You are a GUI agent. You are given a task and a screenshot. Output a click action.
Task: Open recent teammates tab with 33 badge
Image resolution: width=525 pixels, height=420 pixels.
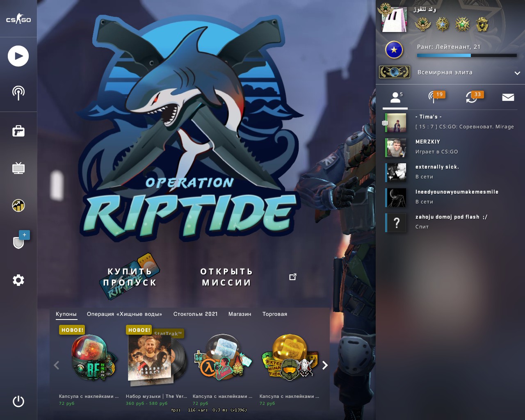pos(474,97)
